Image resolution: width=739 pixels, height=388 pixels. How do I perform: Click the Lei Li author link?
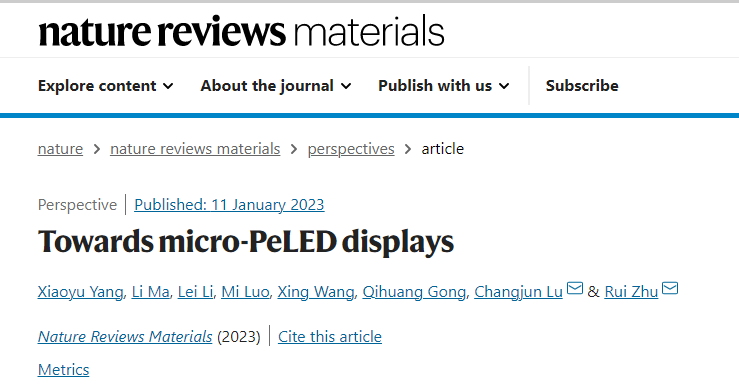pyautogui.click(x=195, y=292)
